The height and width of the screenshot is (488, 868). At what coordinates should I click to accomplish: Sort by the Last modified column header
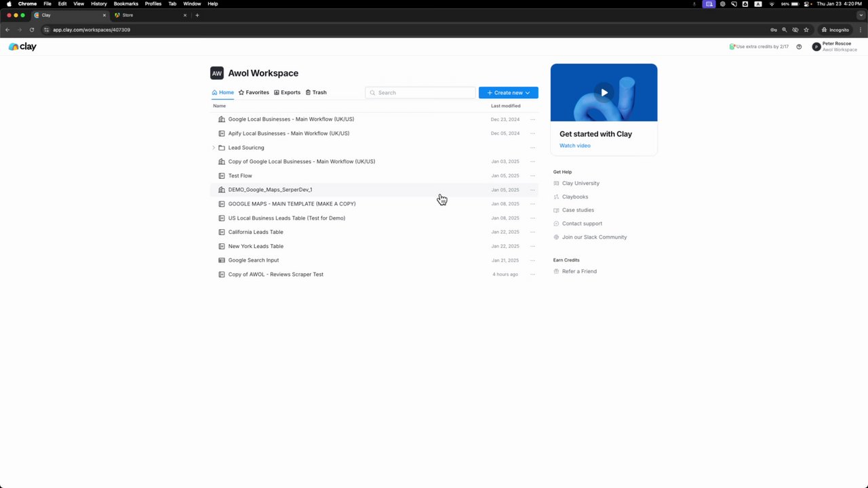506,106
